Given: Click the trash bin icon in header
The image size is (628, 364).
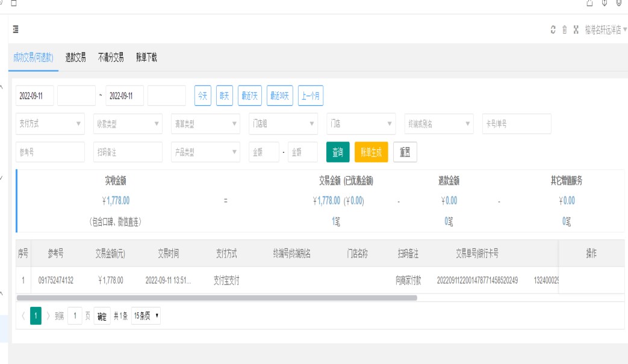Looking at the screenshot, I should 565,30.
